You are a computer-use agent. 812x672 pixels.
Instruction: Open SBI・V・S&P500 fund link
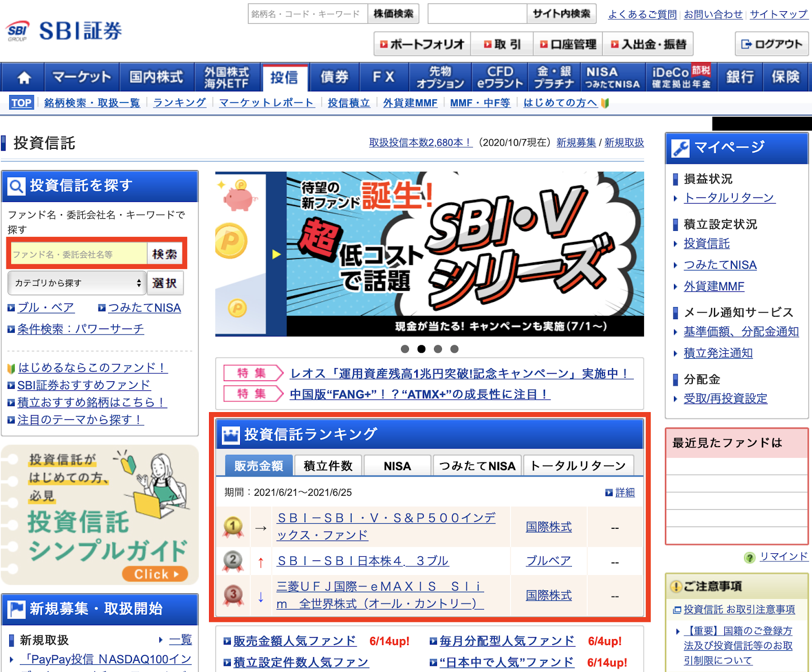tap(386, 526)
